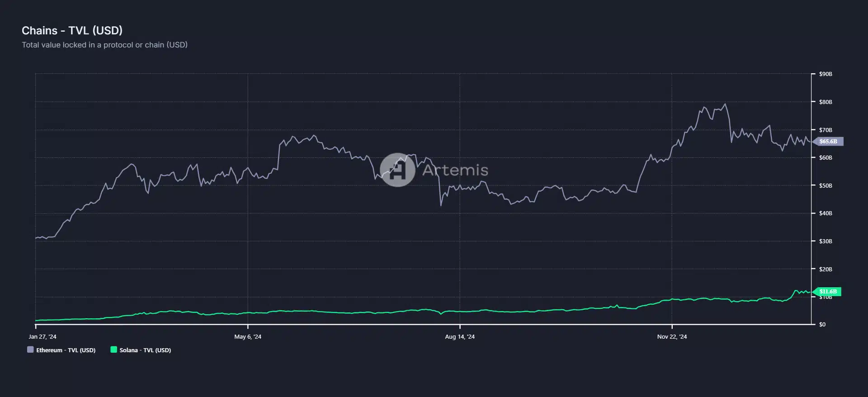This screenshot has width=868, height=397.
Task: Toggle the Solana - TVL (USD) legend entry
Action: pos(141,350)
